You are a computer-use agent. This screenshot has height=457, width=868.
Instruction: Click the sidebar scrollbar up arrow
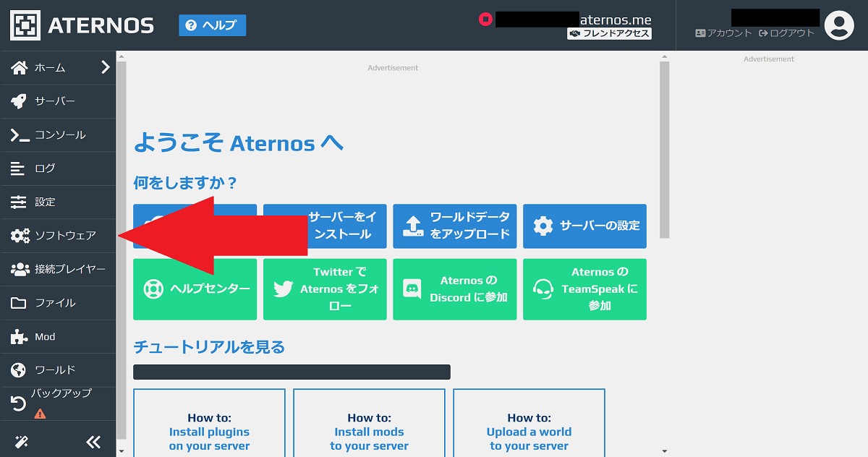point(122,56)
